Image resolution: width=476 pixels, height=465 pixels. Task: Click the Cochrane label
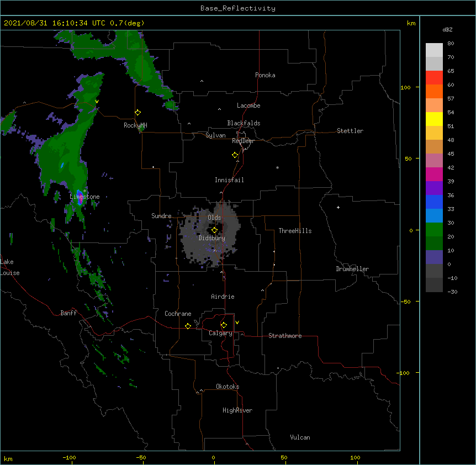click(x=178, y=314)
